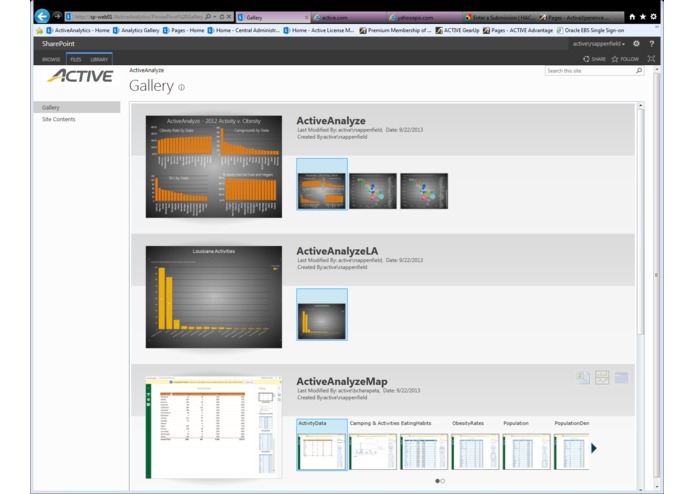Open the BROWSE ribbon tab
This screenshot has height=494, width=695.
[x=51, y=59]
